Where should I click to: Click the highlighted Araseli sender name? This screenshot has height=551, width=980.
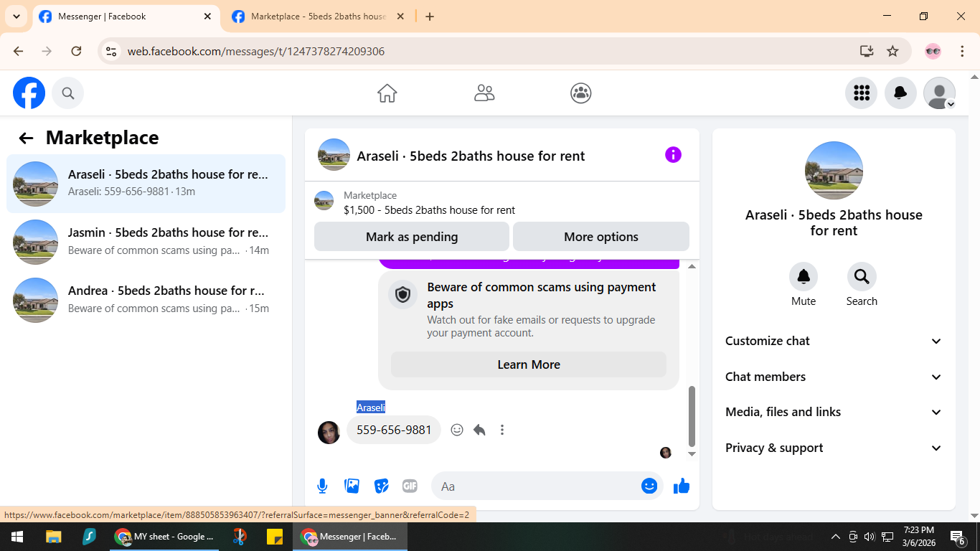tap(371, 408)
